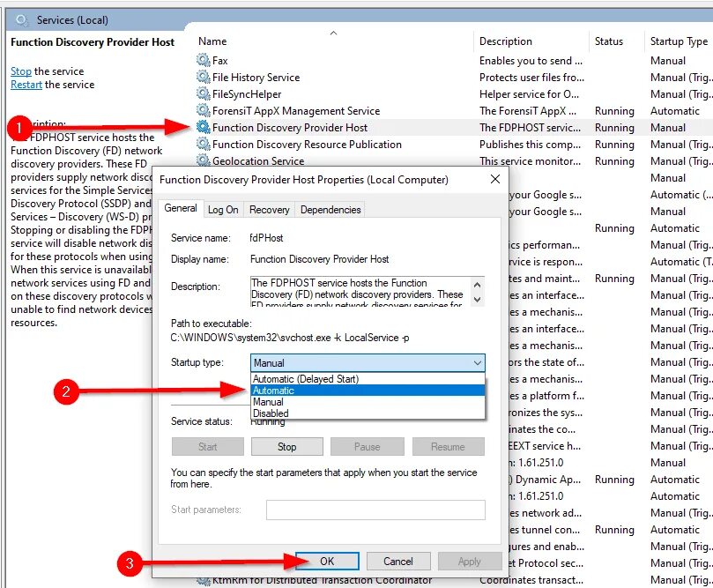
Task: Click the Services (Local) magnifier icon
Action: (21, 20)
